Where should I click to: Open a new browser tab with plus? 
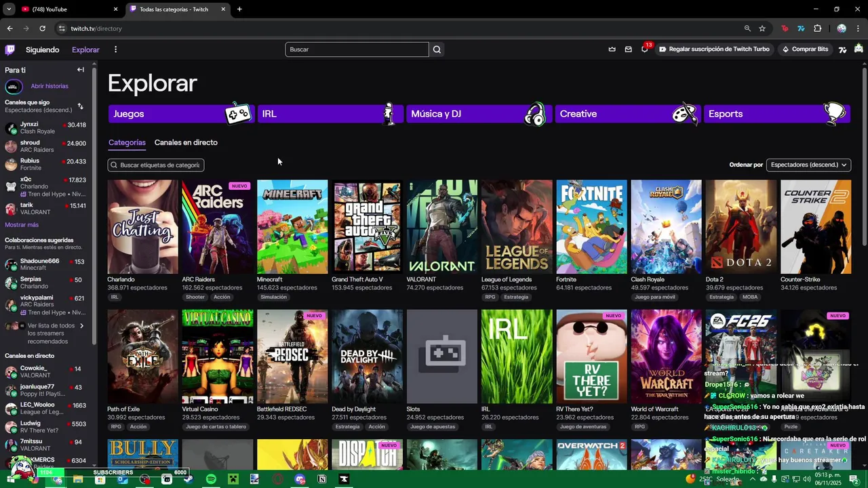coord(239,9)
